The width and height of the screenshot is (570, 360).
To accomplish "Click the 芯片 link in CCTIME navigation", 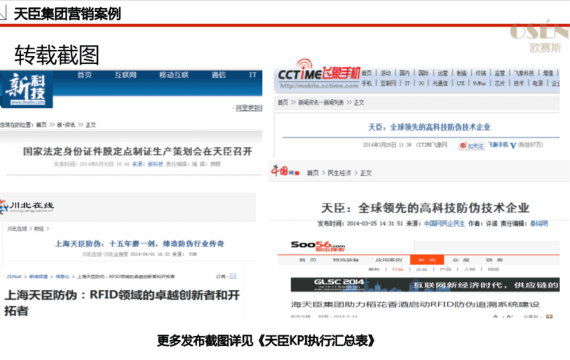I will tap(499, 83).
